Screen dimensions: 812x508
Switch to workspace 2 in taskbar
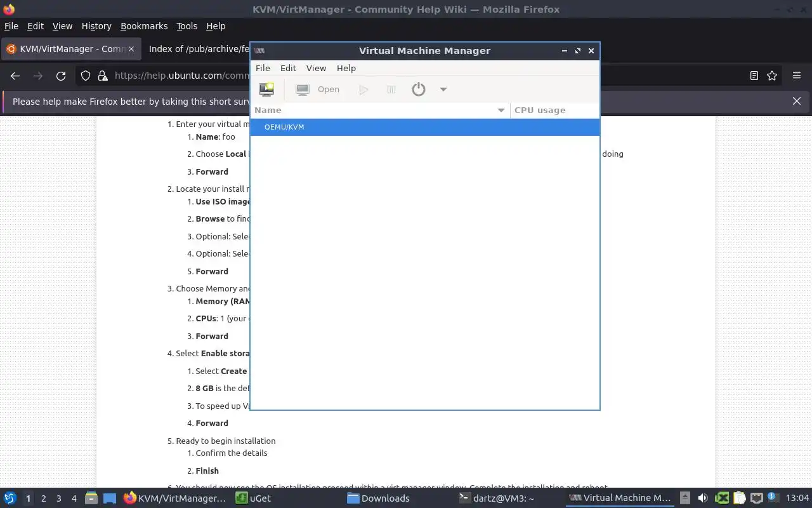(x=43, y=498)
